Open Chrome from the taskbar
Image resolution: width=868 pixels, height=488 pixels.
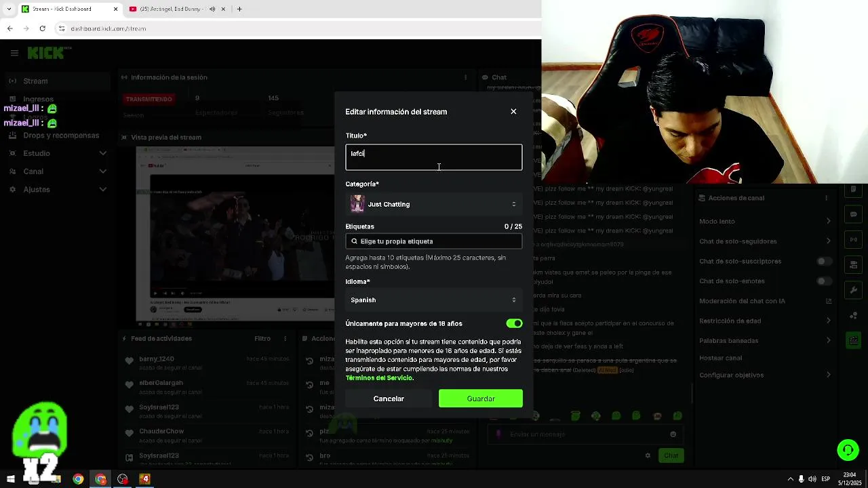click(78, 479)
